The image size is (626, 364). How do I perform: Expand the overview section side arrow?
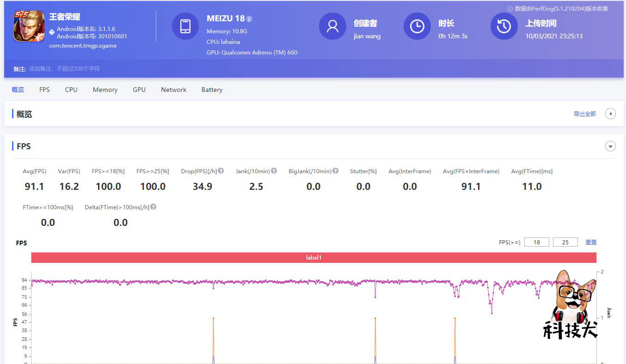point(610,114)
